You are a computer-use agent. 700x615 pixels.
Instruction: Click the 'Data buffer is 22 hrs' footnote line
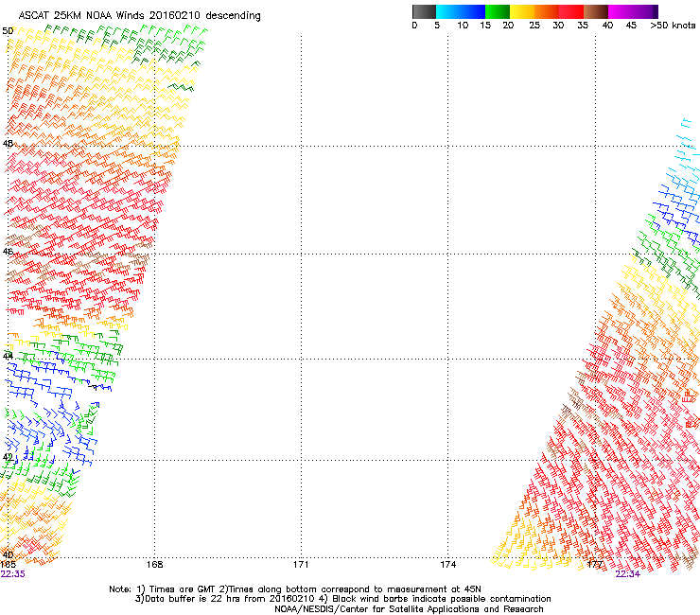pos(342,599)
